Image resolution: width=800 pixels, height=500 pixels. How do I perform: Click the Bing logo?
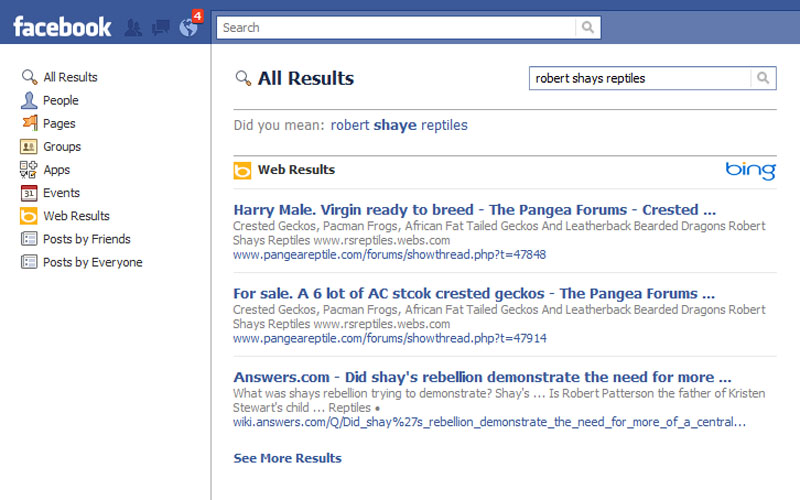click(751, 170)
